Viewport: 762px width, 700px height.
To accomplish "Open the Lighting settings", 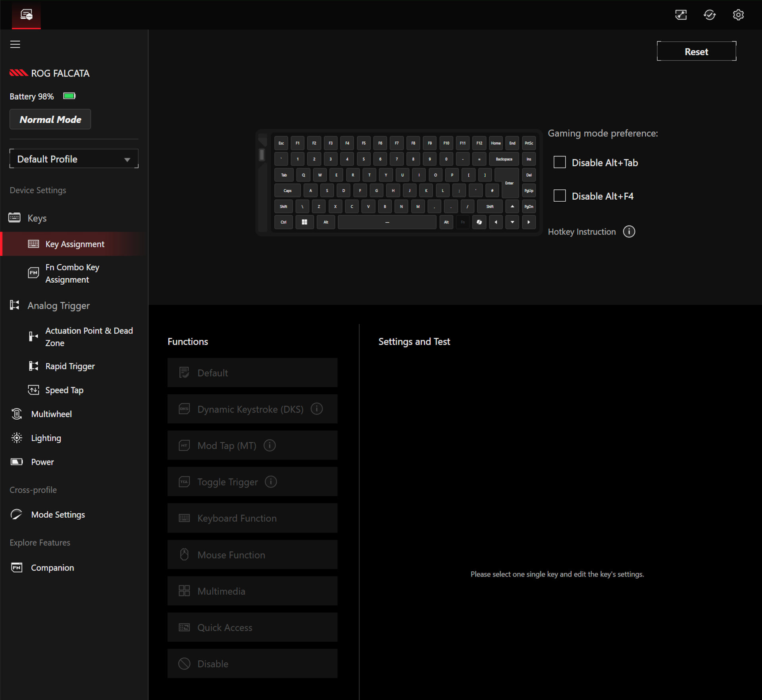I will coord(46,438).
